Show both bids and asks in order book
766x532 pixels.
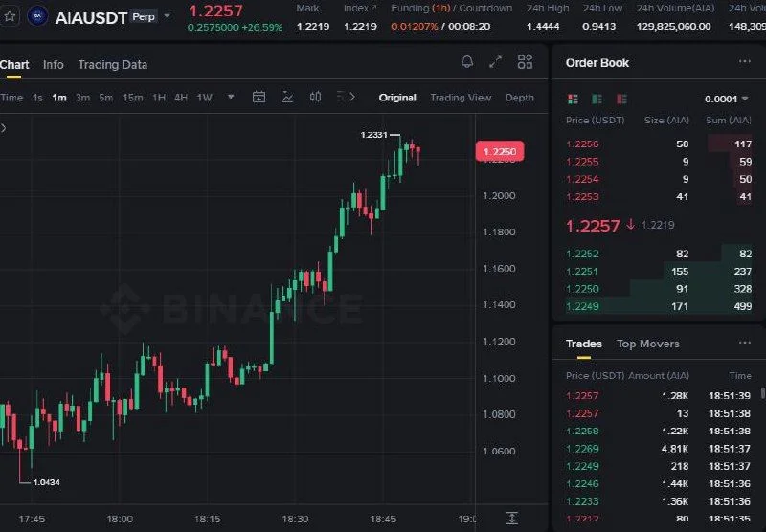click(573, 100)
